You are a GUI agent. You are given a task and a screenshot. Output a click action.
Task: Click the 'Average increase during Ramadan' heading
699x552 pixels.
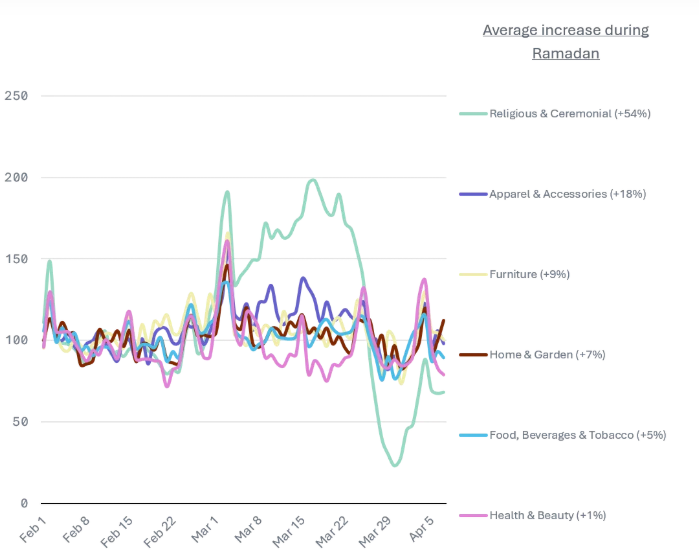(x=565, y=41)
